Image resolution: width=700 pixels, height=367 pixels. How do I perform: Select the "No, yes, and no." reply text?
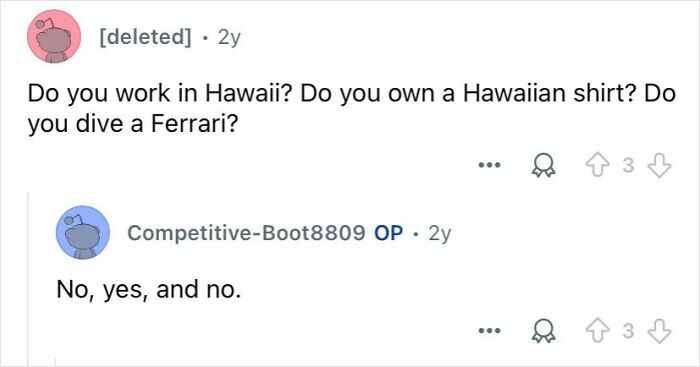point(149,290)
